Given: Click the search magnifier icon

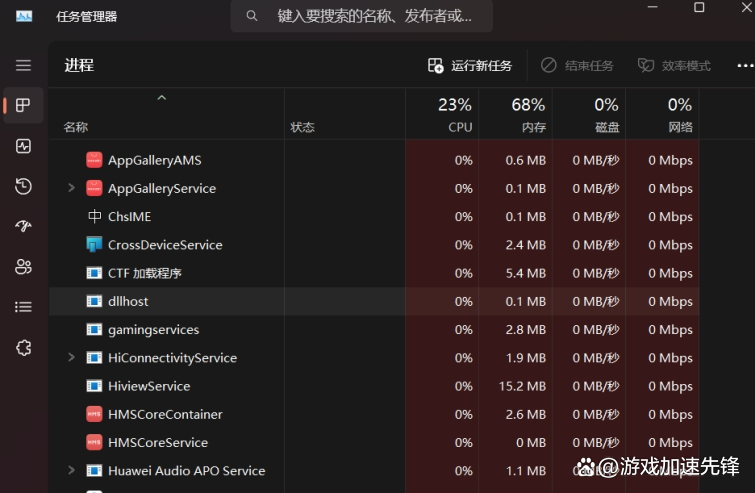Looking at the screenshot, I should click(x=252, y=16).
